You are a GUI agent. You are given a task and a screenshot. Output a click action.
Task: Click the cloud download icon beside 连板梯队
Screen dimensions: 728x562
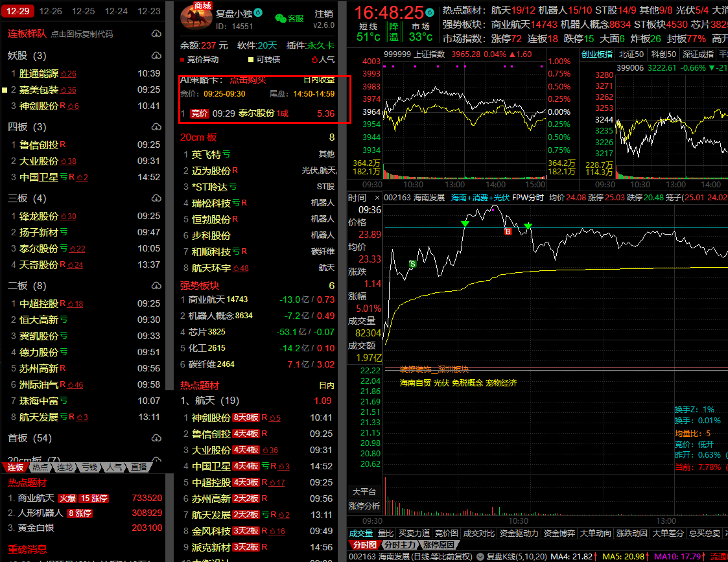coord(156,34)
